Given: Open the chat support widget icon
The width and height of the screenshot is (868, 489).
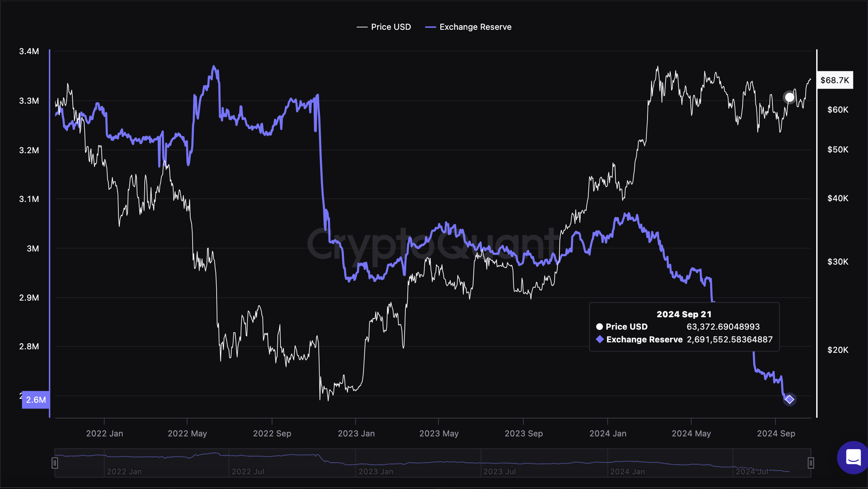Looking at the screenshot, I should point(853,457).
